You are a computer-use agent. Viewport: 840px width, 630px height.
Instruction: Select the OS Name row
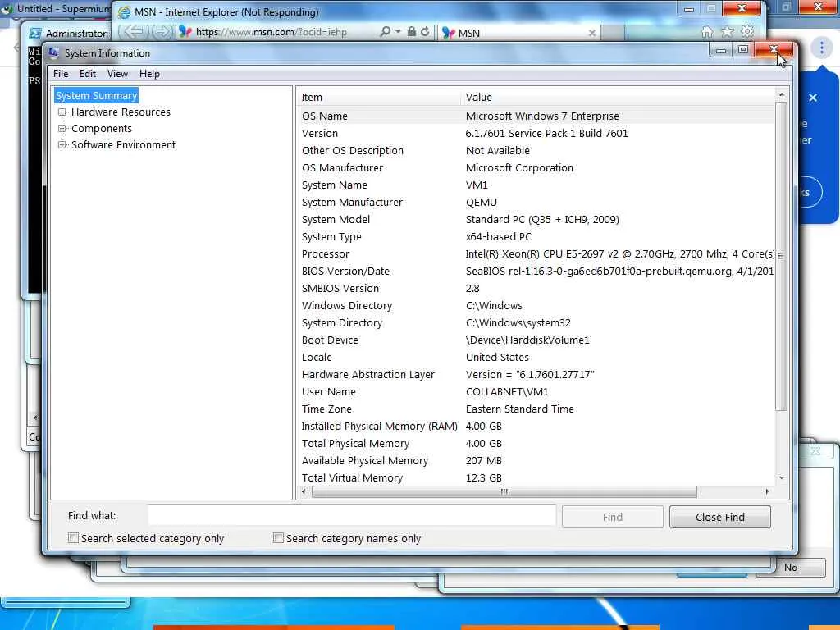(536, 116)
